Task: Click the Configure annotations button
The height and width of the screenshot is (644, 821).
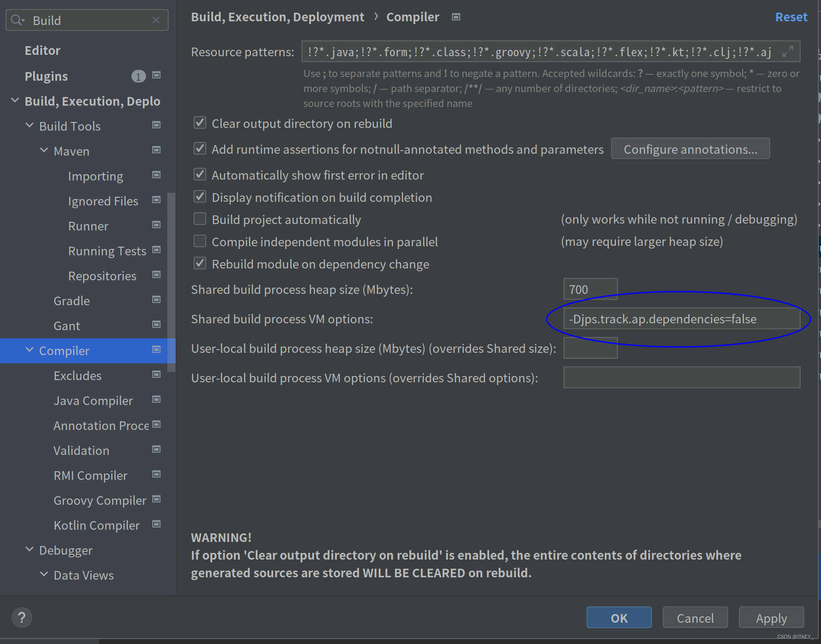Action: 690,149
